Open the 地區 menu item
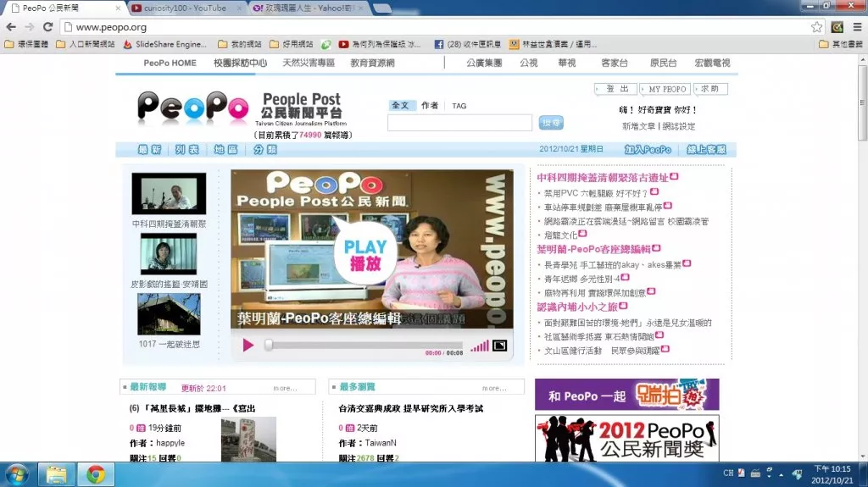 (x=225, y=149)
